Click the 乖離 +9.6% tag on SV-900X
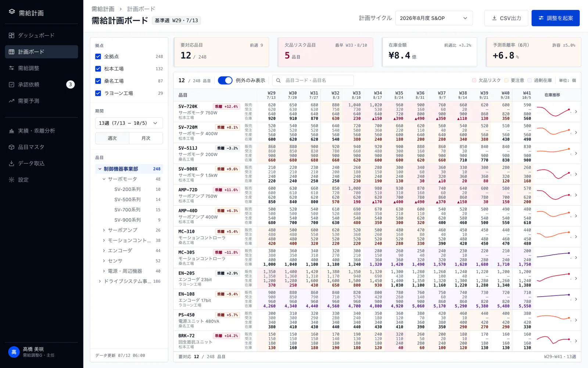The height and width of the screenshot is (368, 588). pos(227,169)
